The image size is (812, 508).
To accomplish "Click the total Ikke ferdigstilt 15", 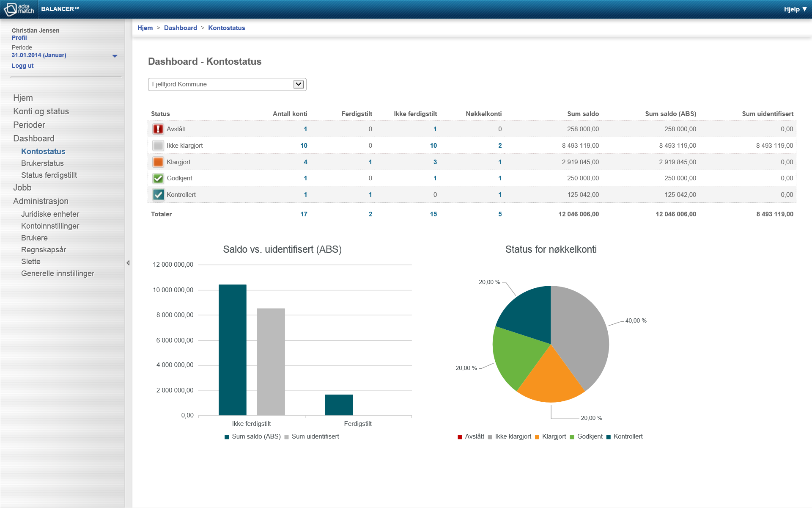I will click(x=433, y=214).
